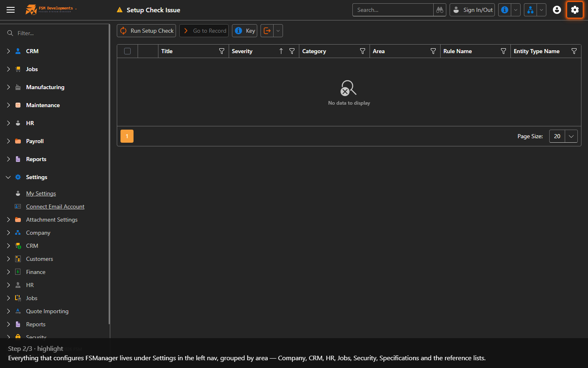Click the organization hierarchy icon in header
588x368 pixels.
click(530, 10)
